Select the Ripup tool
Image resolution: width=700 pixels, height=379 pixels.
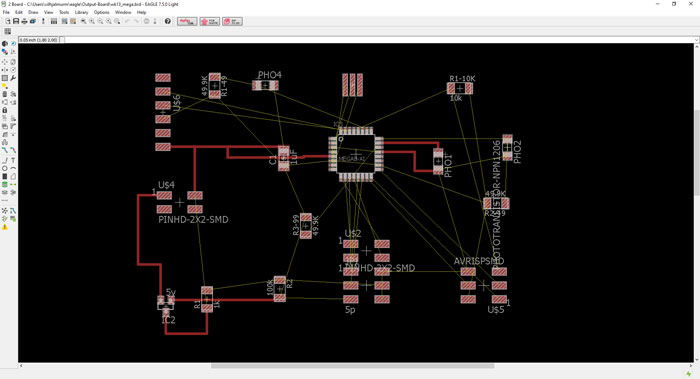13,150
